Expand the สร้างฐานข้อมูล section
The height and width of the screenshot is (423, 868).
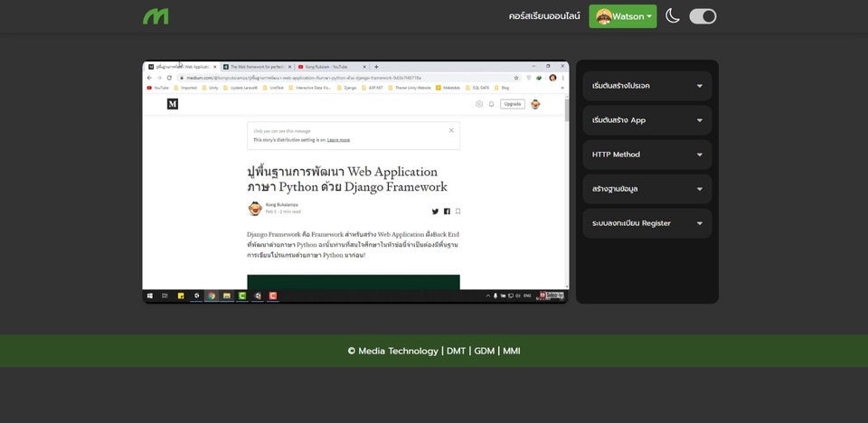pyautogui.click(x=647, y=189)
